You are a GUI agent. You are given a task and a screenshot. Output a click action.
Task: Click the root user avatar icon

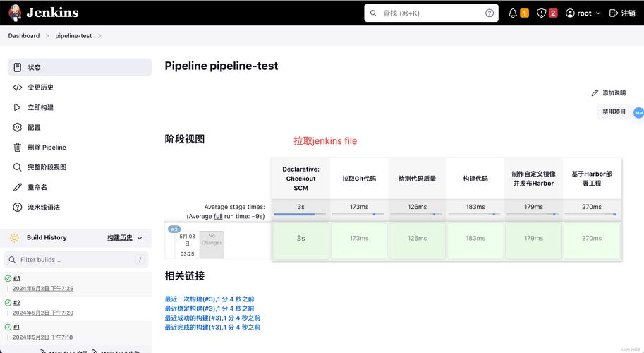pos(570,13)
